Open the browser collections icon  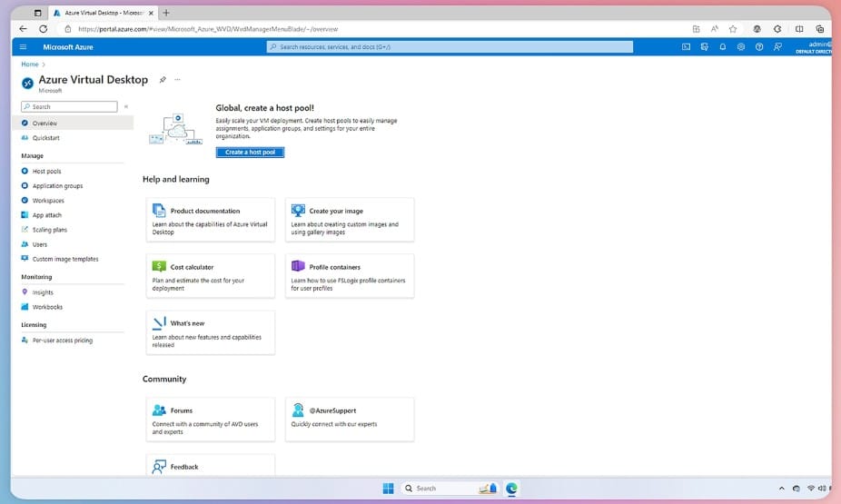click(819, 29)
